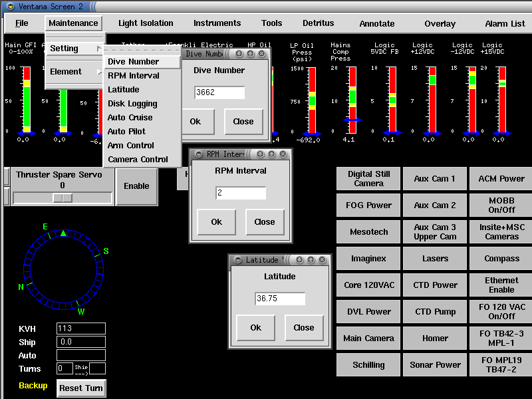Click the RPM Interval window menu icon
Viewport: 532px width, 399px height.
(x=199, y=154)
